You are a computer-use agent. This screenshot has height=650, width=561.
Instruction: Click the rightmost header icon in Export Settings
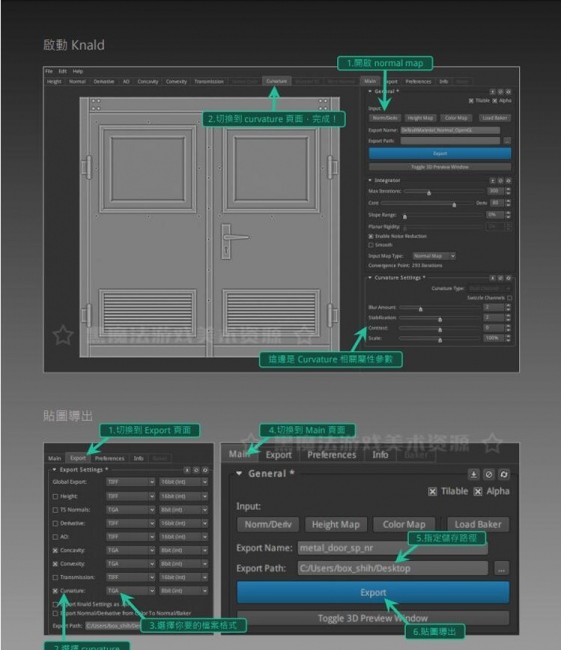click(205, 470)
